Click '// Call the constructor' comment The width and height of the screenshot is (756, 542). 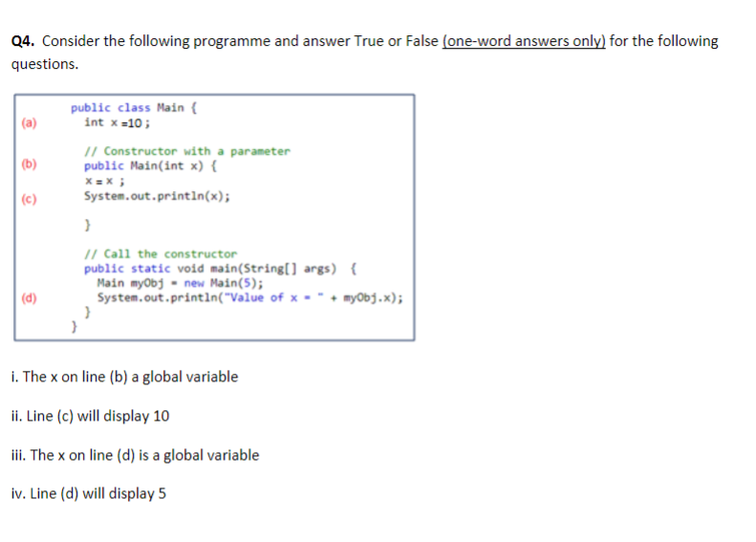tap(161, 254)
